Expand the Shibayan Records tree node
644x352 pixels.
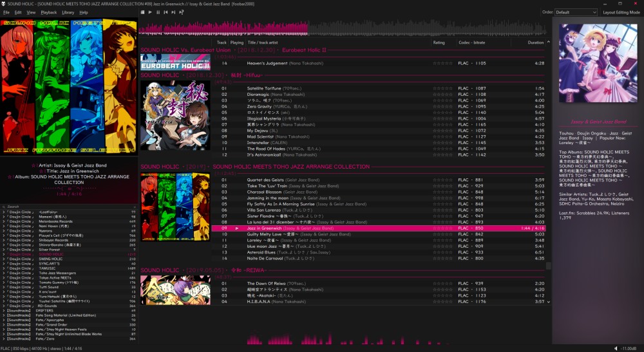click(x=4, y=241)
